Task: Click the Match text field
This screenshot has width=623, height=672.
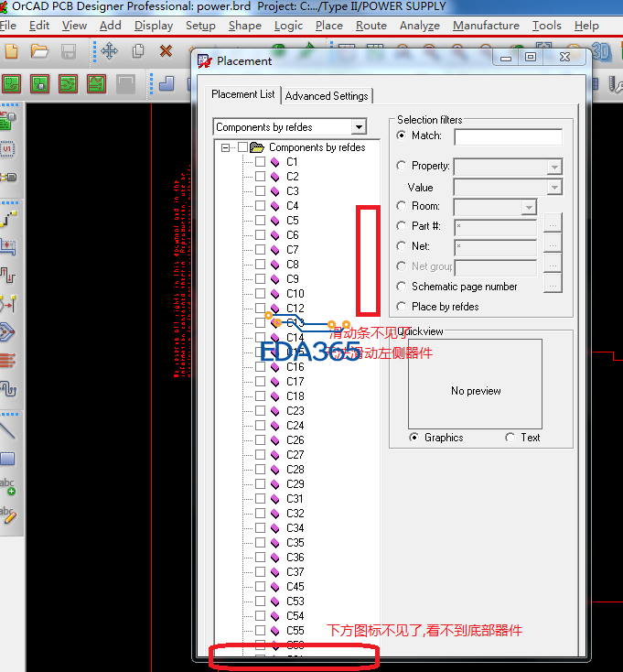Action: (509, 137)
